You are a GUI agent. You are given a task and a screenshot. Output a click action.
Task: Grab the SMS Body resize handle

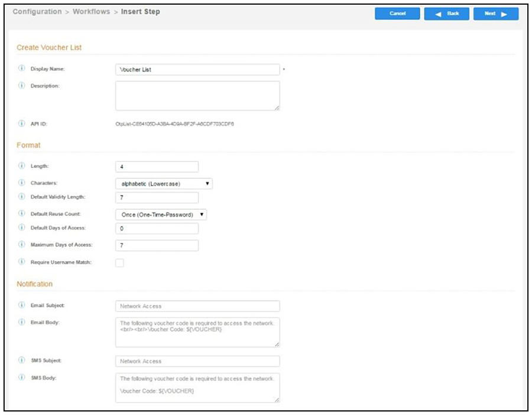pos(277,400)
